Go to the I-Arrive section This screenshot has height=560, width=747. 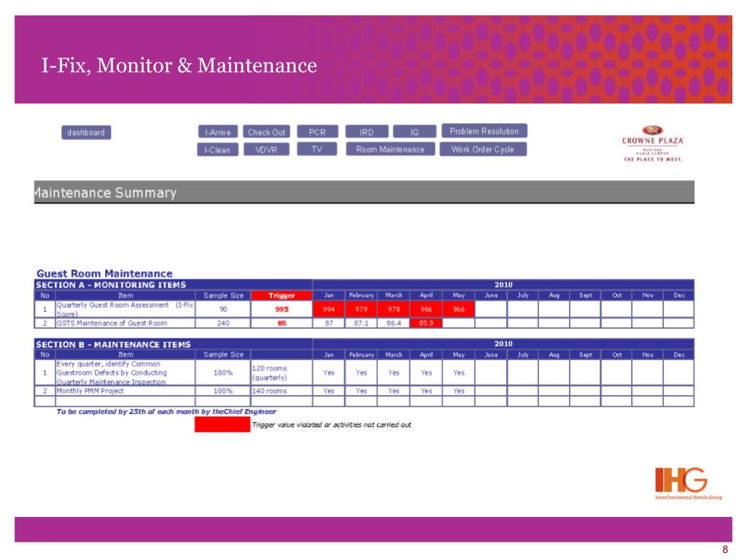click(x=217, y=132)
